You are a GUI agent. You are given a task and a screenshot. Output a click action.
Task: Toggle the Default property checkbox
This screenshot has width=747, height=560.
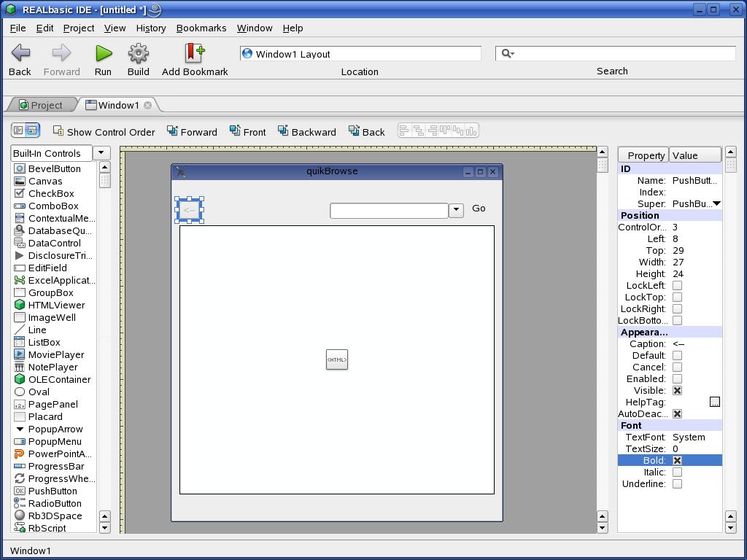677,355
